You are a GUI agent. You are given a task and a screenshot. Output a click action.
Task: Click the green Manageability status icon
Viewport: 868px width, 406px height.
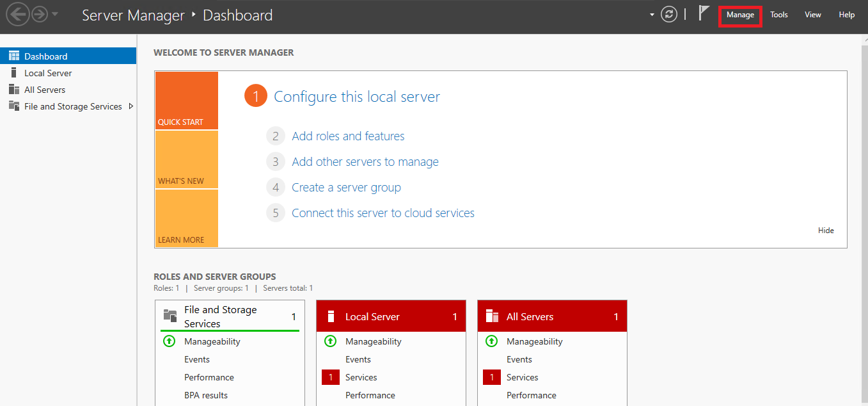(x=169, y=341)
